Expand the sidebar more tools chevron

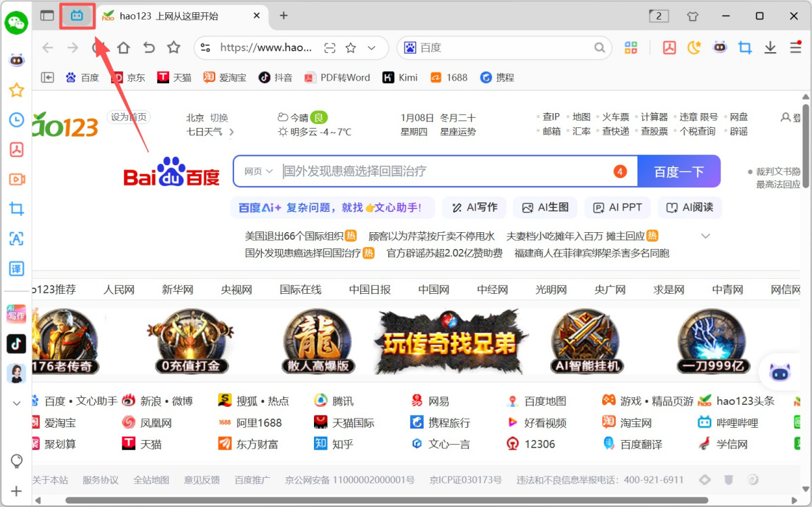click(x=16, y=402)
